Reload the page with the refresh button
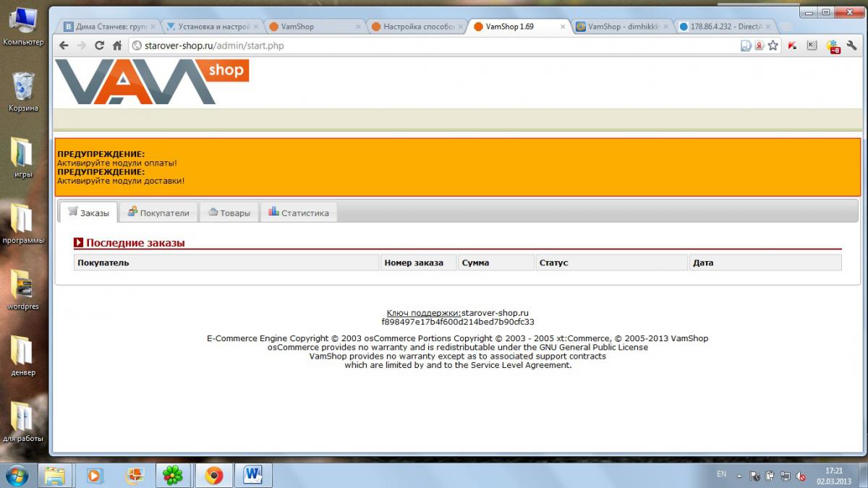 (99, 46)
